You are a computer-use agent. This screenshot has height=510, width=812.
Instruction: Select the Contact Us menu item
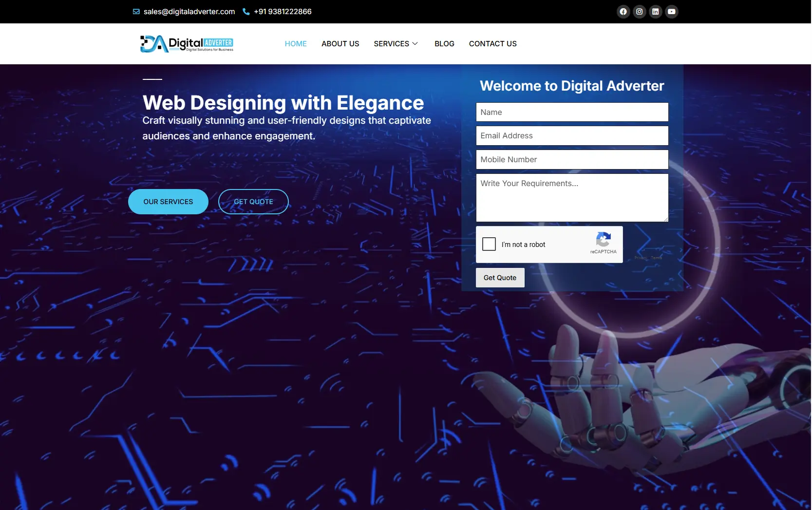[492, 44]
